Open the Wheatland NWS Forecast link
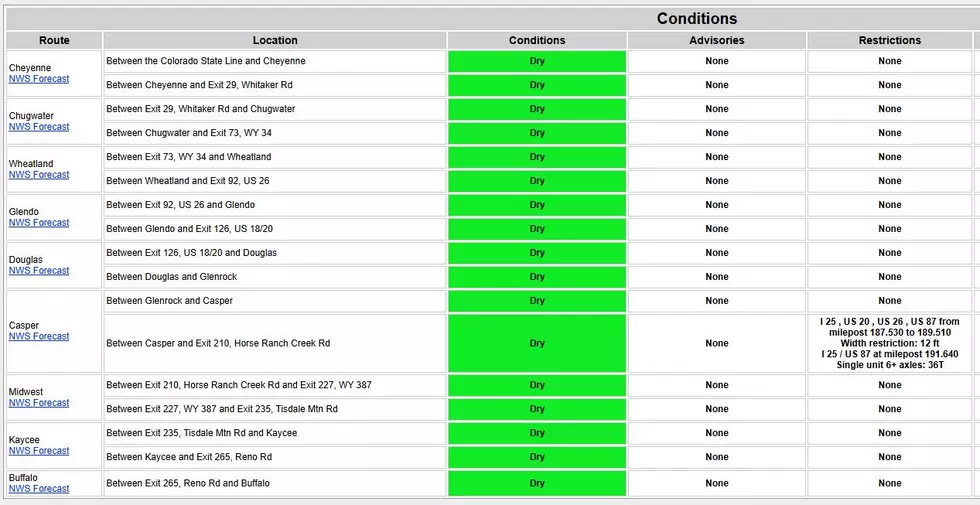This screenshot has height=505, width=980. tap(39, 175)
